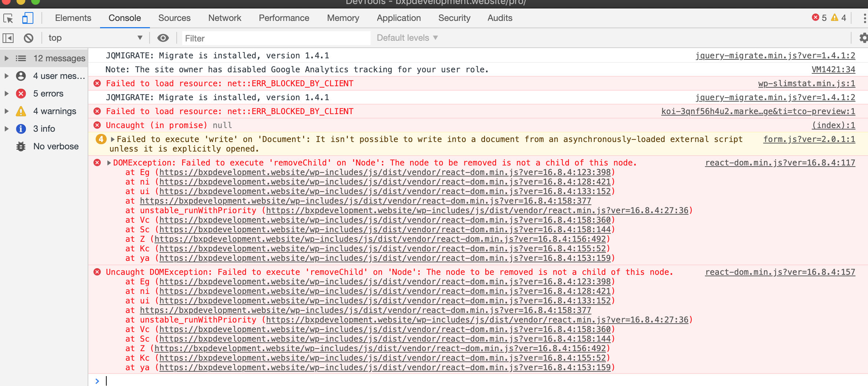Expand the first DOMException error details

tap(109, 163)
